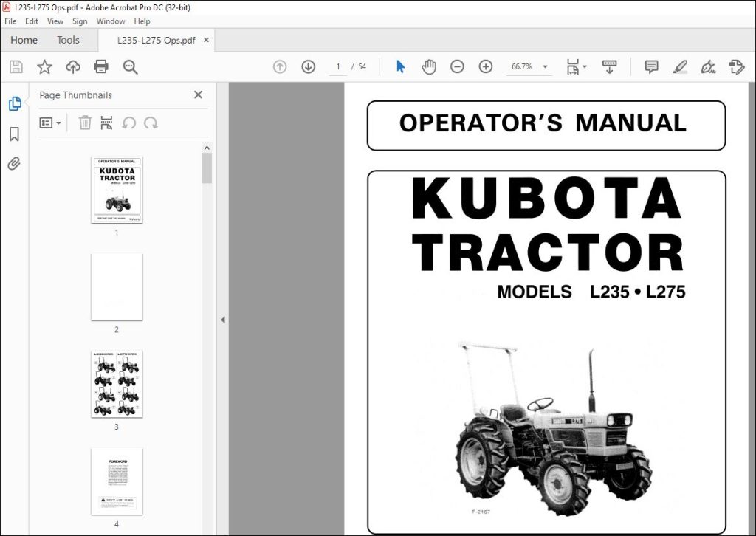
Task: Select the Highlight text tool
Action: pyautogui.click(x=680, y=66)
